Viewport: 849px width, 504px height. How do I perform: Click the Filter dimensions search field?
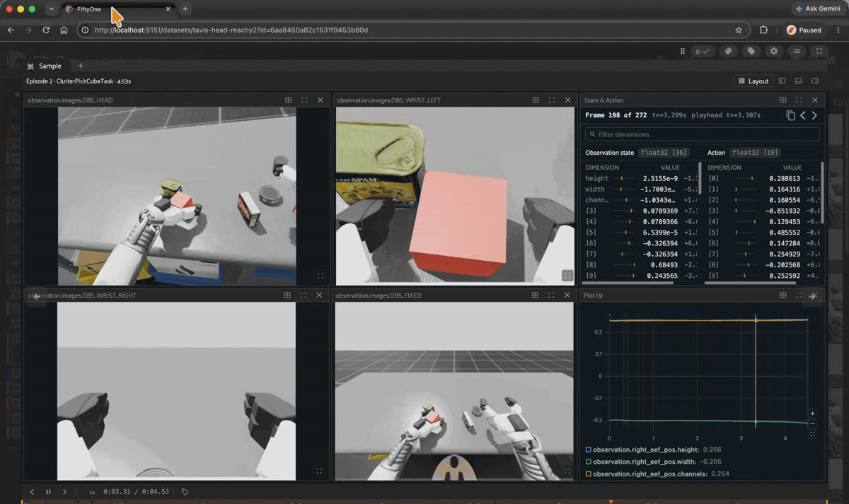pyautogui.click(x=702, y=134)
